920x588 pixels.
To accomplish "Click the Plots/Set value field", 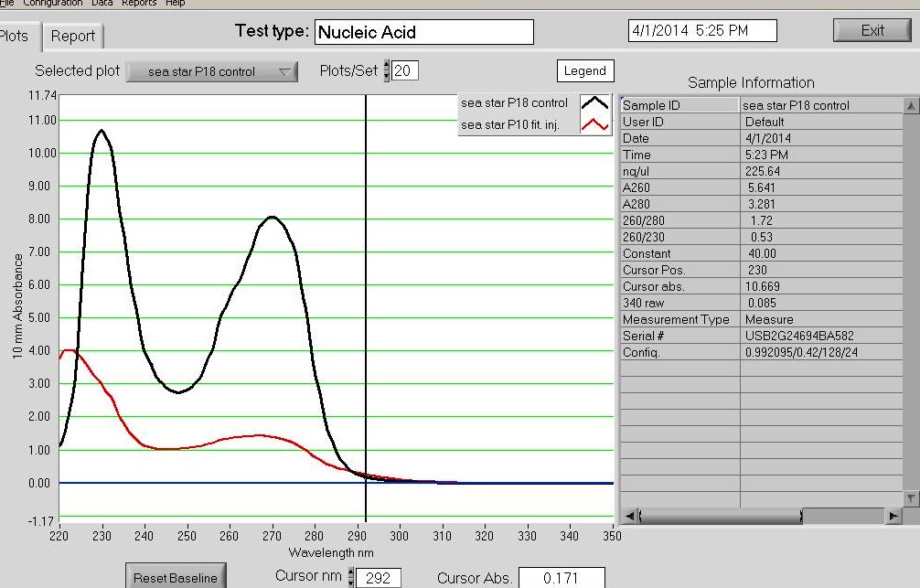I will tap(405, 70).
